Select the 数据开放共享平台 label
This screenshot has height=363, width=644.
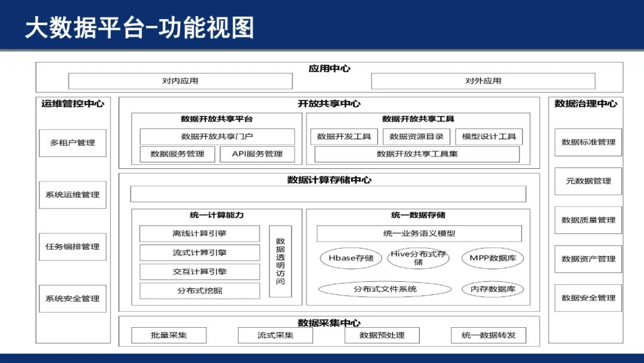(216, 119)
